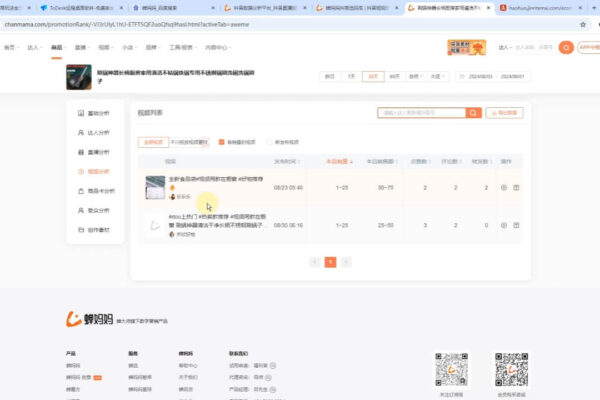Click the compare icon on second video row
The image size is (600, 400).
[516, 225]
